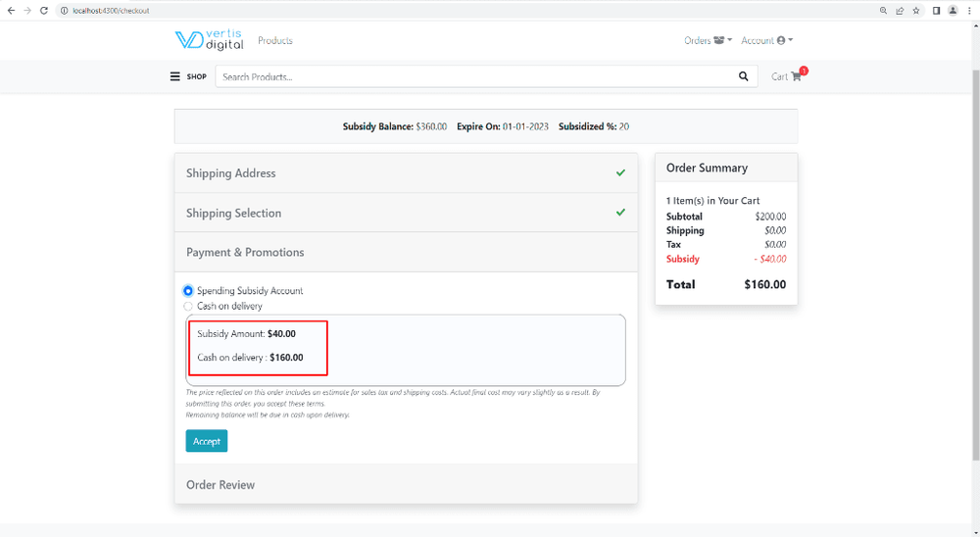Click the Accept button
Image resolution: width=980 pixels, height=537 pixels.
(x=206, y=441)
